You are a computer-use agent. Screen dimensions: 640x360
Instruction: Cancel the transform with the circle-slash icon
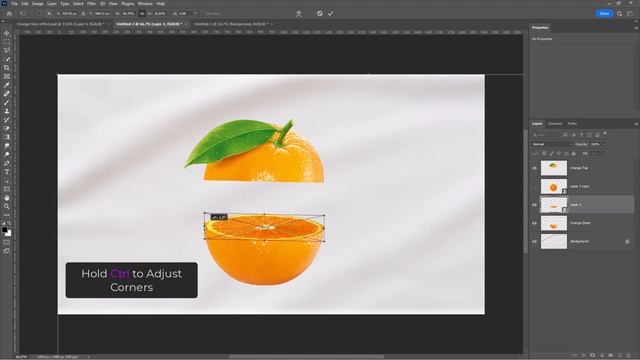point(320,13)
